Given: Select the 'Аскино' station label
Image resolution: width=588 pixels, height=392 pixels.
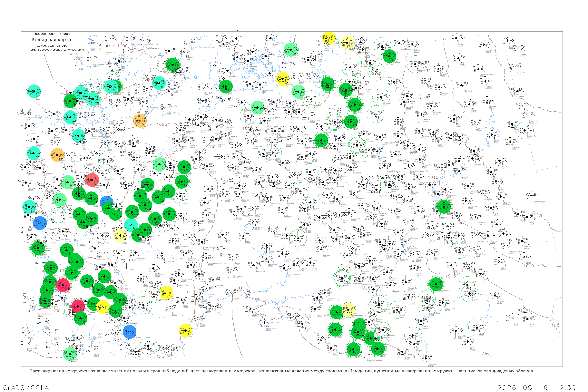Looking at the screenshot, I should click(504, 166).
